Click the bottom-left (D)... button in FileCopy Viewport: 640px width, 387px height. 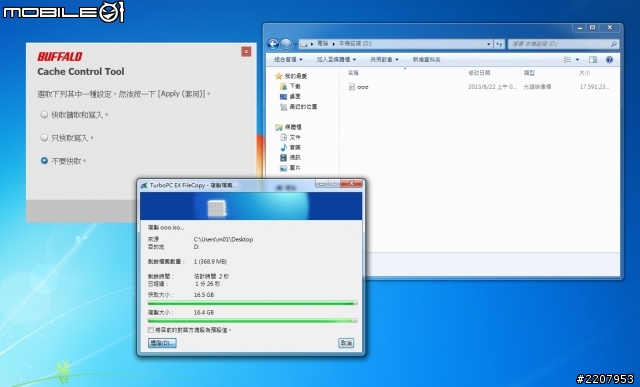click(x=162, y=343)
